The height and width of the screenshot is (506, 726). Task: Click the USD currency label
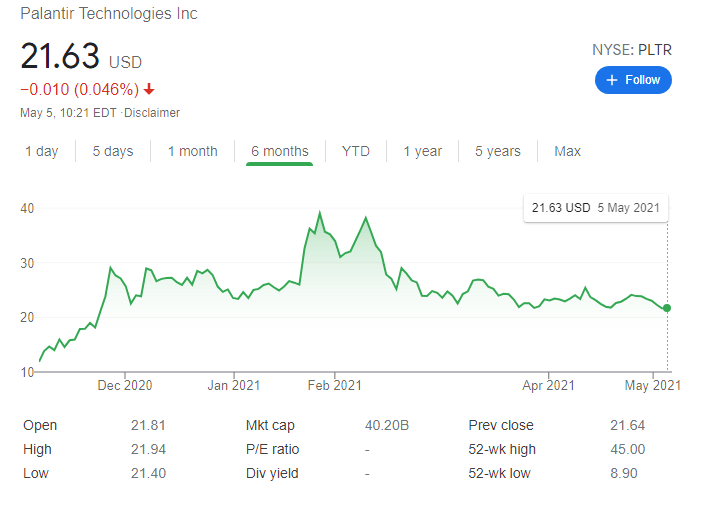point(125,62)
